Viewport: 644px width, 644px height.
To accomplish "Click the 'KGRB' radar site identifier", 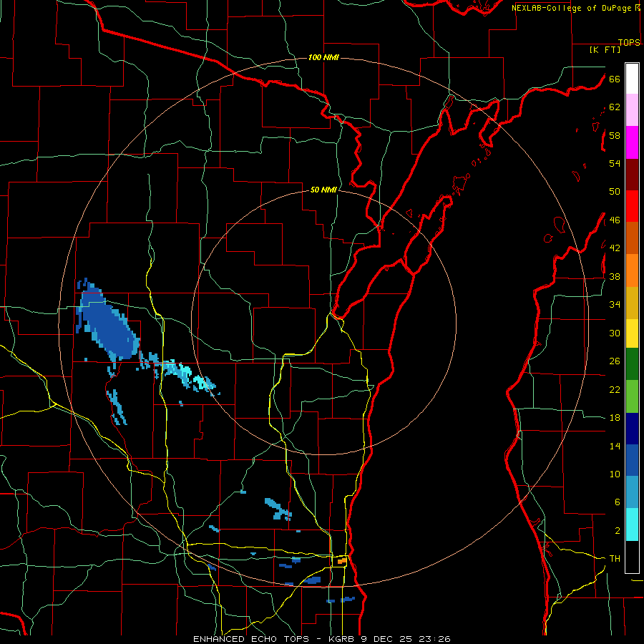I will point(343,639).
